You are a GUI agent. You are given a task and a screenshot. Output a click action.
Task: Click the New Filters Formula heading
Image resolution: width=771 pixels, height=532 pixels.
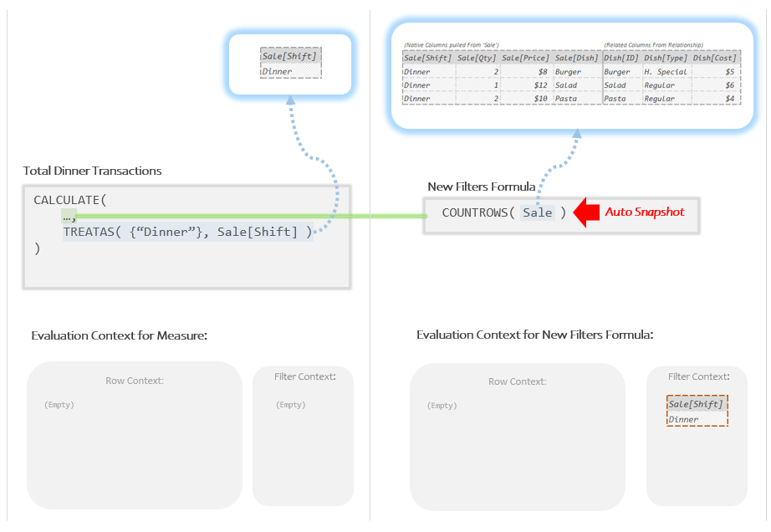[481, 187]
